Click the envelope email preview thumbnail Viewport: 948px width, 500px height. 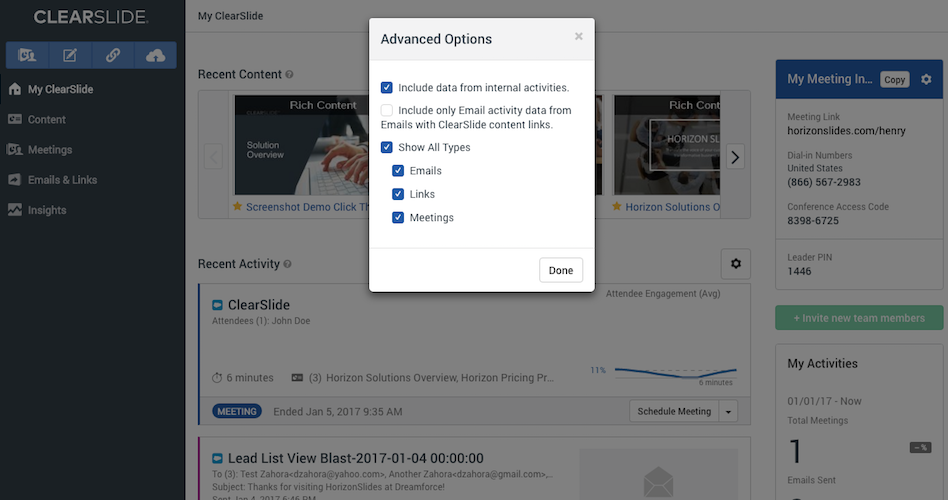pyautogui.click(x=658, y=475)
